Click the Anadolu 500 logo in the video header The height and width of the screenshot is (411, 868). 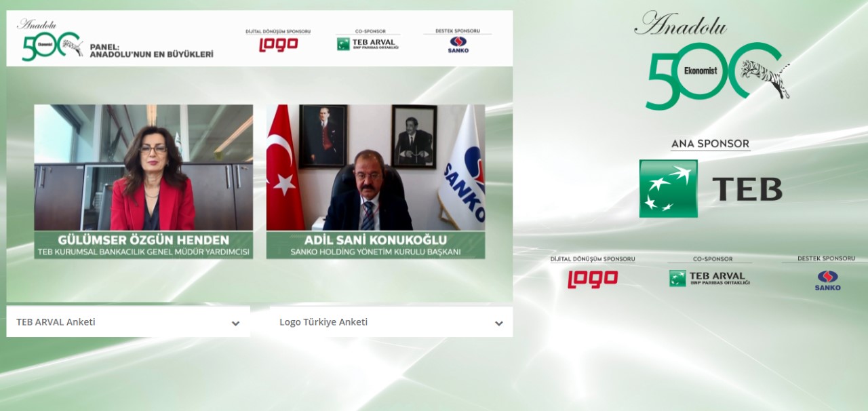pos(52,40)
